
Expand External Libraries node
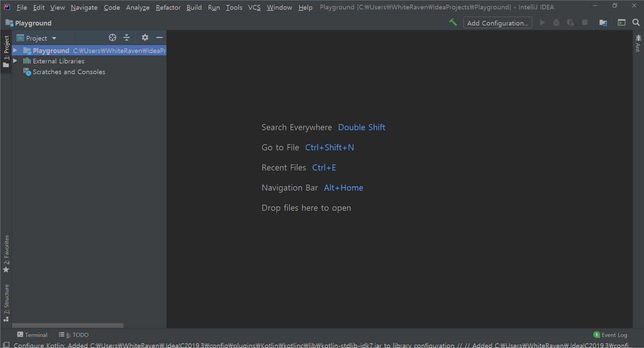(x=15, y=61)
